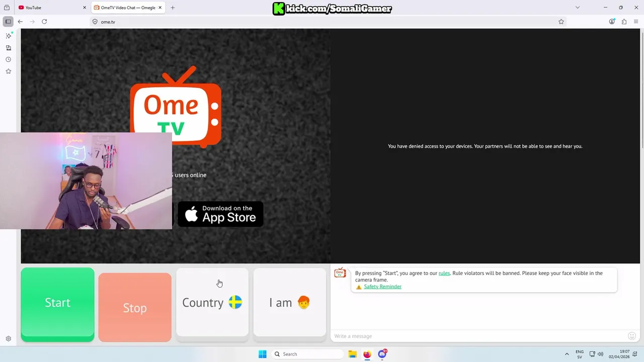644x362 pixels.
Task: Open the emoji picker smiley icon
Action: tap(632, 336)
